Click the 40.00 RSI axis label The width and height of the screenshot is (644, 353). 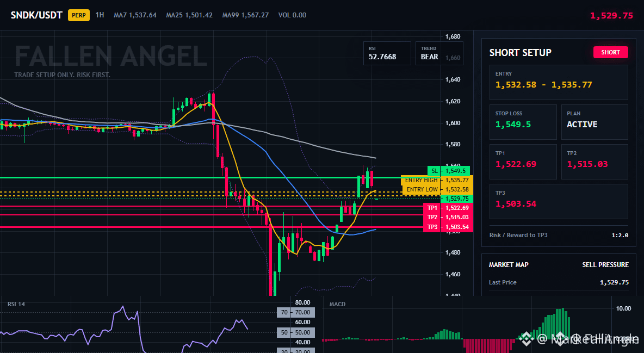(x=303, y=342)
